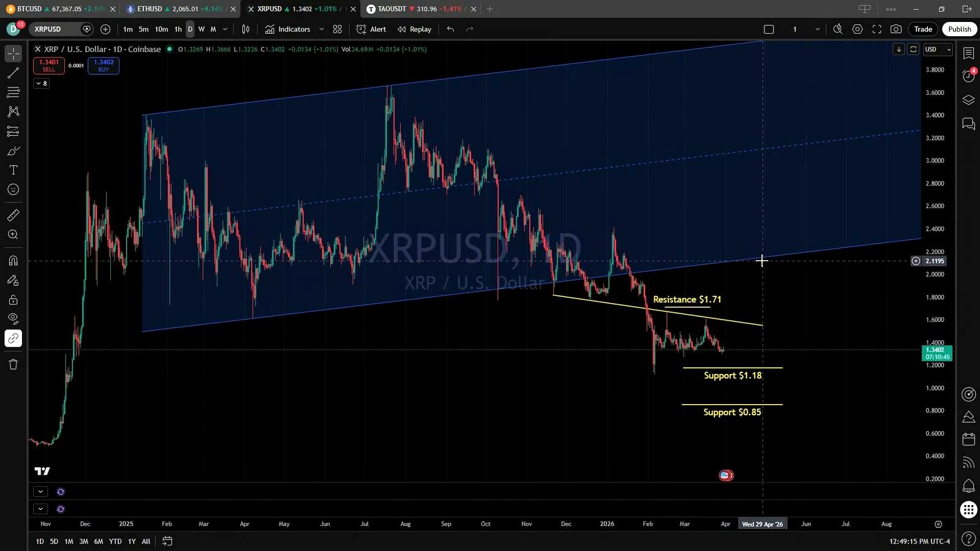The width and height of the screenshot is (980, 551).
Task: Click the Trade button
Action: point(923,29)
